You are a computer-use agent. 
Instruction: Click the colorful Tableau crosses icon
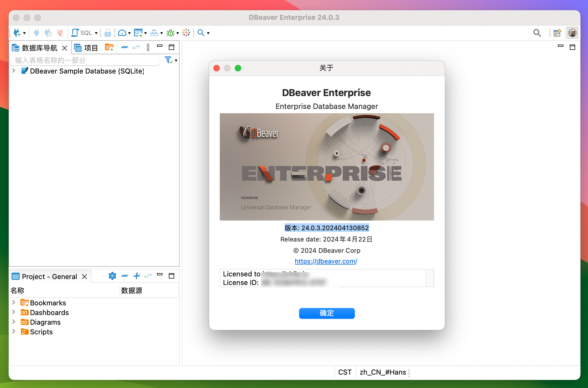(186, 33)
